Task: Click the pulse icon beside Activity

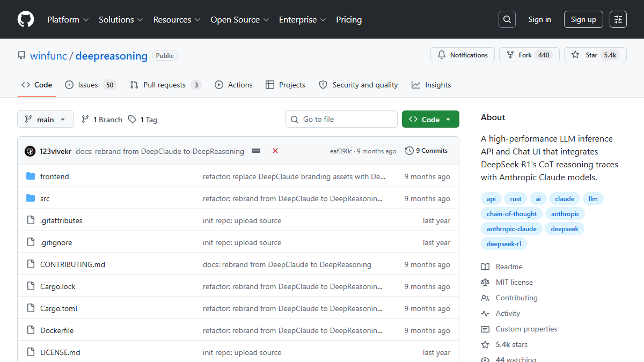Action: [485, 313]
